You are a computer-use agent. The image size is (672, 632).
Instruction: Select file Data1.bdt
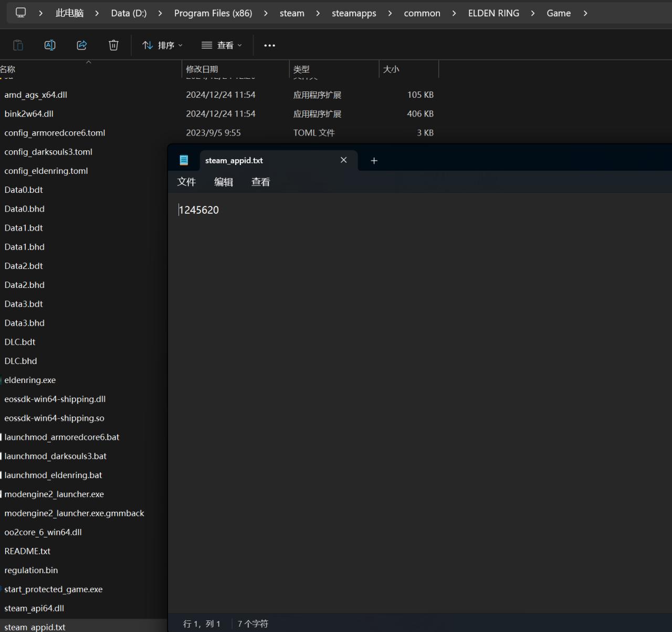[x=24, y=228]
